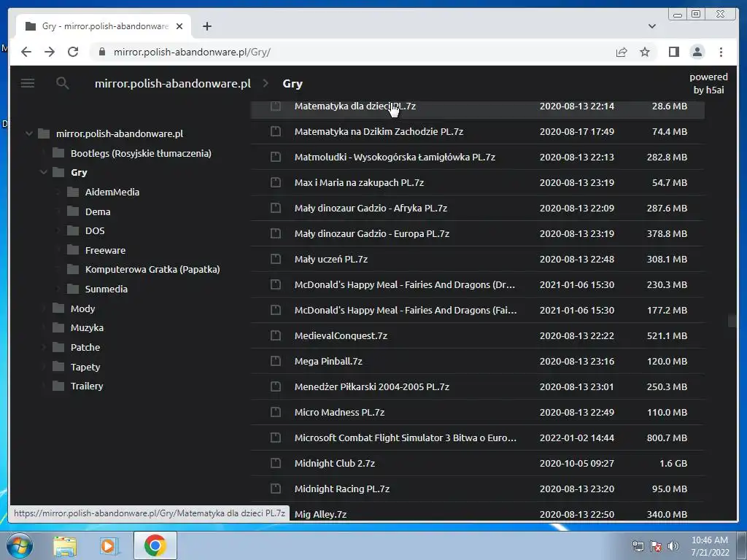The height and width of the screenshot is (560, 747).
Task: Click the padlock site info icon
Action: click(101, 52)
